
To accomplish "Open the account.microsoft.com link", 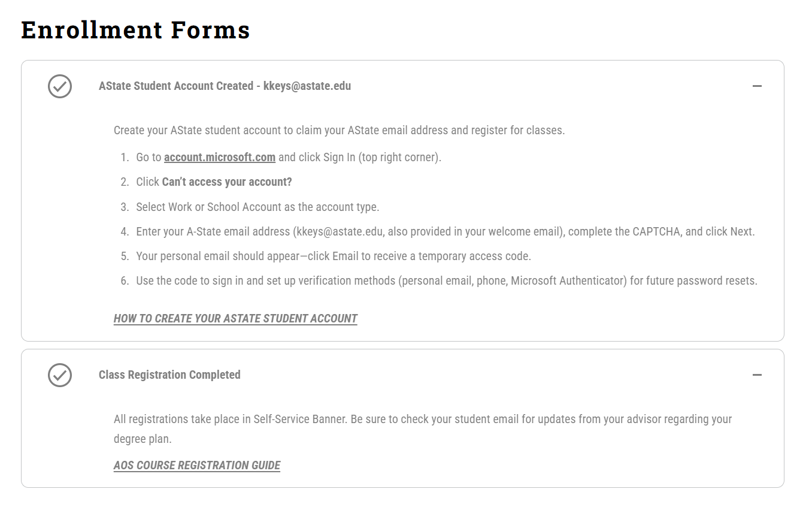I will 220,158.
